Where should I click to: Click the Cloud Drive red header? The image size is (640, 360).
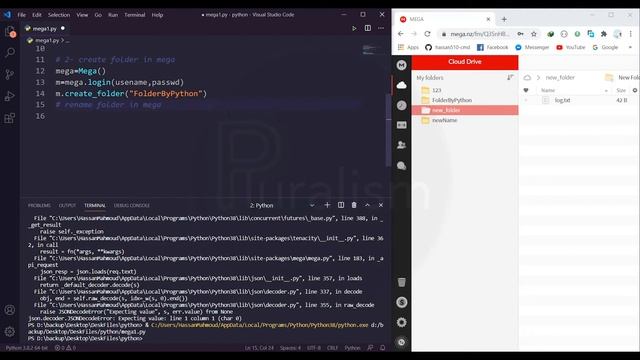[x=465, y=62]
